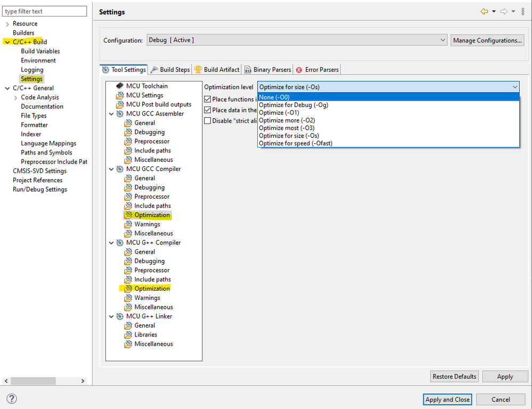The height and width of the screenshot is (409, 532).
Task: Click the MCU Settings folder icon
Action: (x=120, y=95)
